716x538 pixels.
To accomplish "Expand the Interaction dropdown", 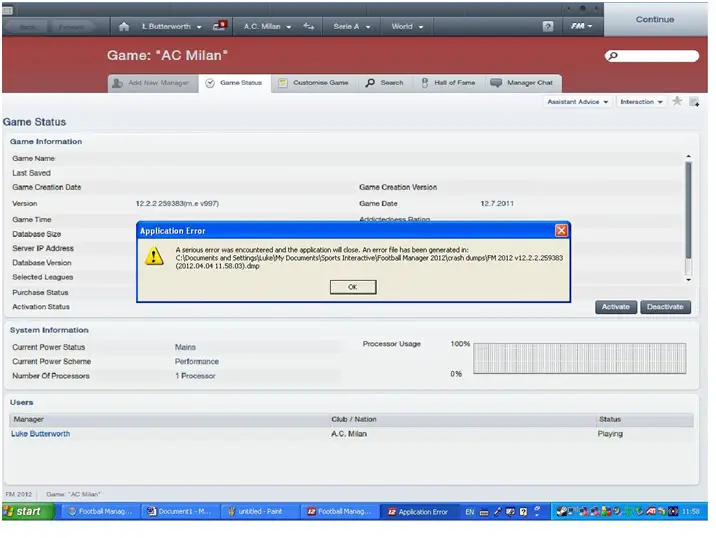I will click(x=641, y=102).
